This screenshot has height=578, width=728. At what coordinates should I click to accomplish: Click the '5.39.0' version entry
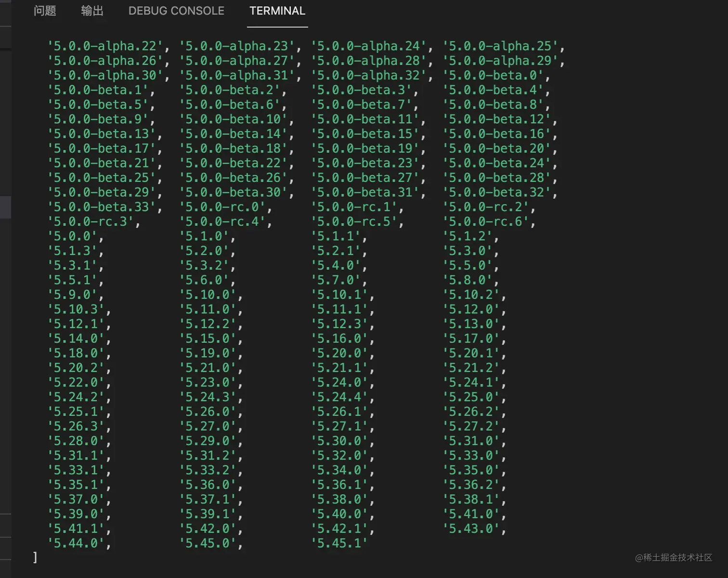(76, 514)
